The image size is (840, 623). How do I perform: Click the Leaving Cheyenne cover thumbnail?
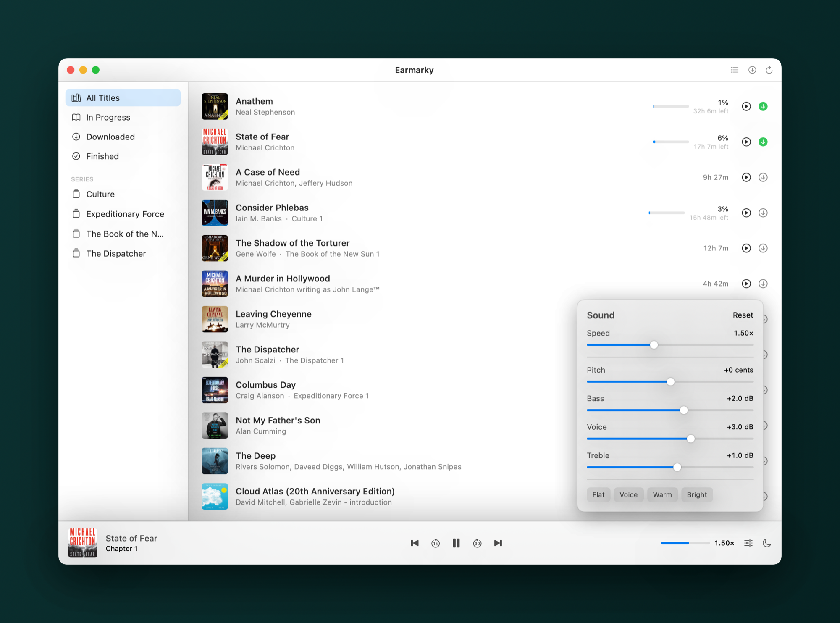215,319
